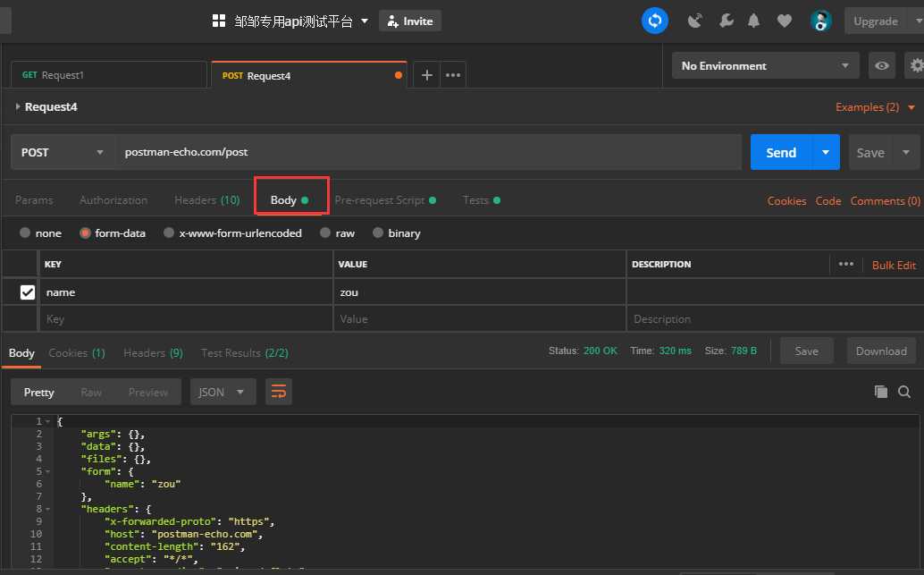
Task: Copy response with clipboard icon
Action: [880, 392]
